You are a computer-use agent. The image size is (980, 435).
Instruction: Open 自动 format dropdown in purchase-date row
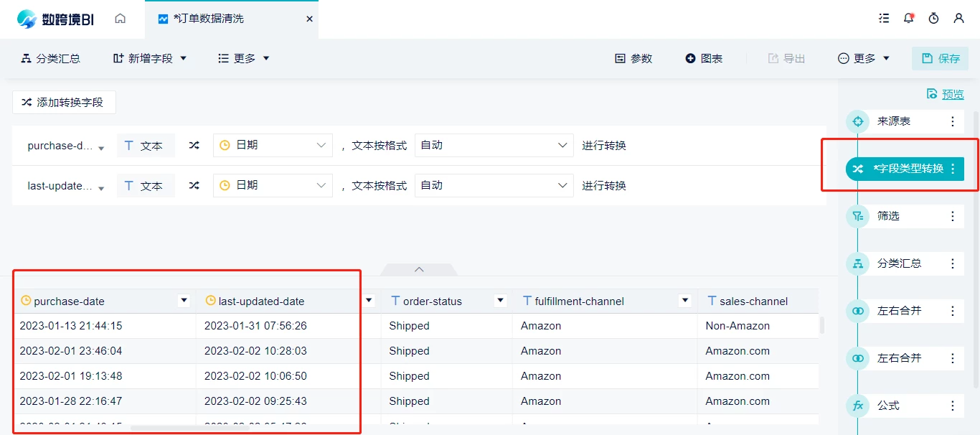494,145
